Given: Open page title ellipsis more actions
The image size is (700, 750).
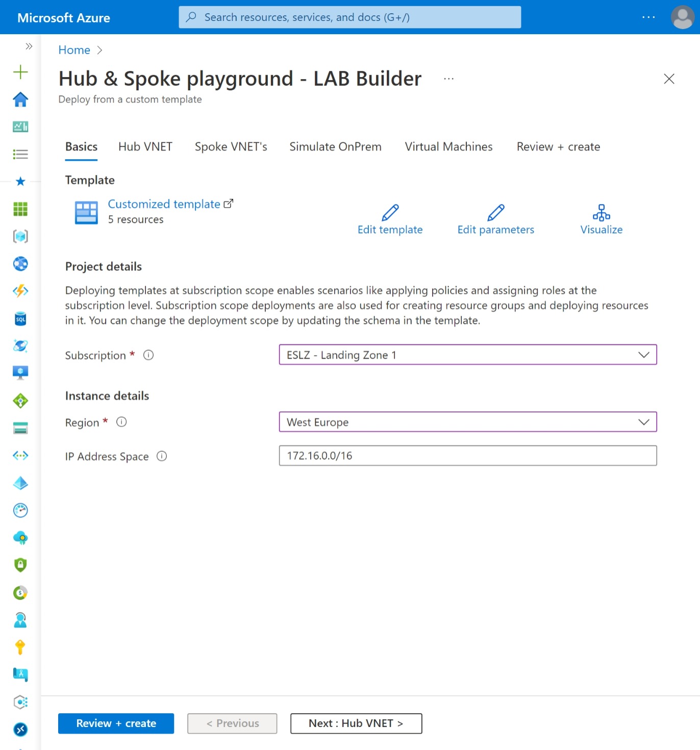Looking at the screenshot, I should [448, 79].
